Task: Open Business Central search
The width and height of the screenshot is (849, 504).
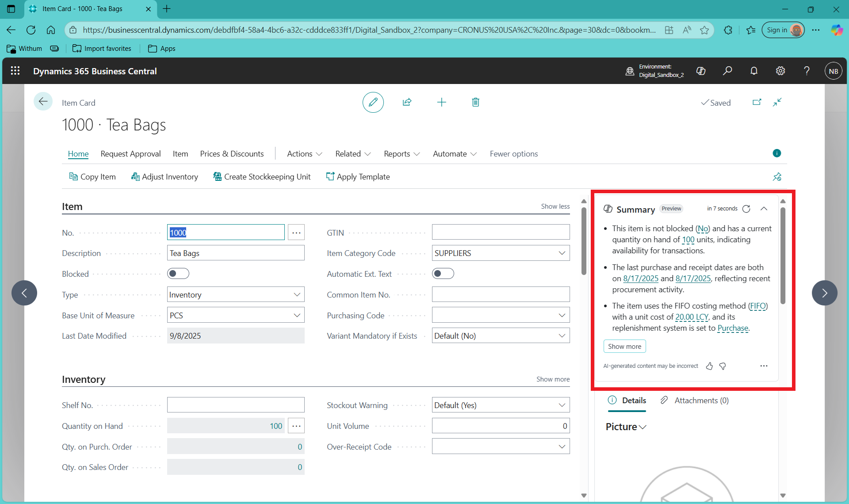Action: pyautogui.click(x=727, y=71)
